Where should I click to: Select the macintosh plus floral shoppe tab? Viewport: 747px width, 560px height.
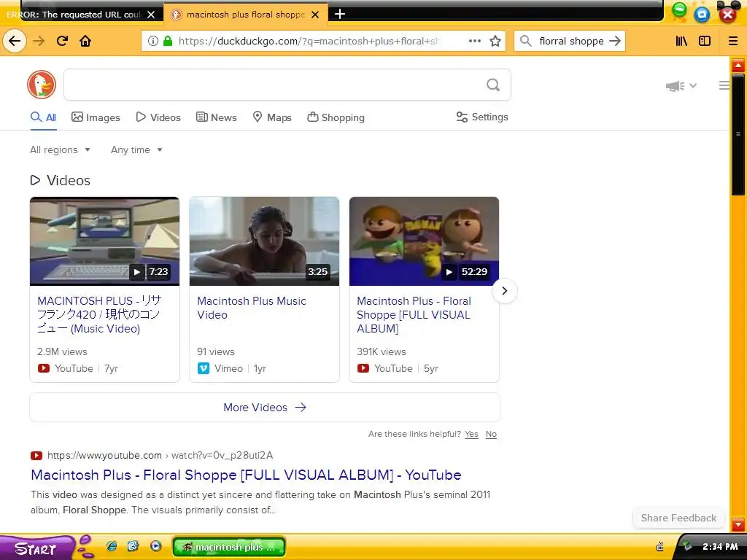click(x=245, y=15)
